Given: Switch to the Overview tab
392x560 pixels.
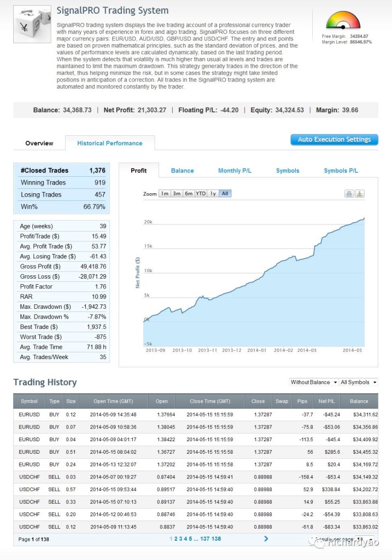Looking at the screenshot, I should [x=39, y=143].
